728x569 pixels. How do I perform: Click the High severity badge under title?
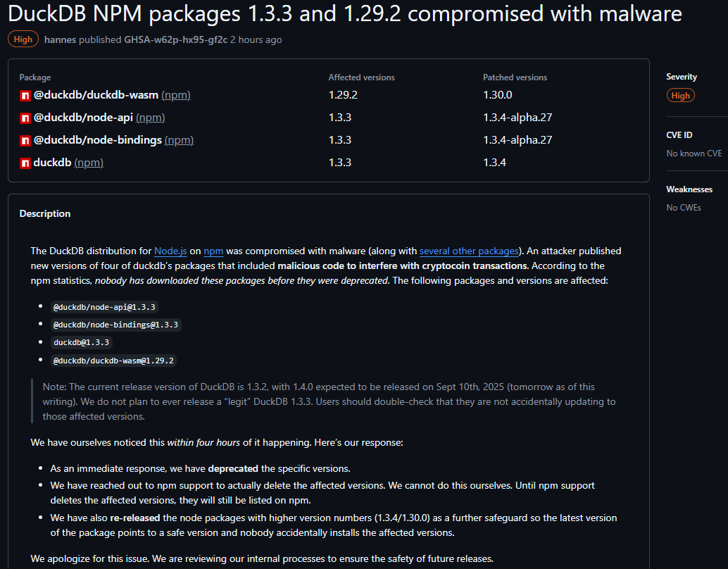click(23, 39)
